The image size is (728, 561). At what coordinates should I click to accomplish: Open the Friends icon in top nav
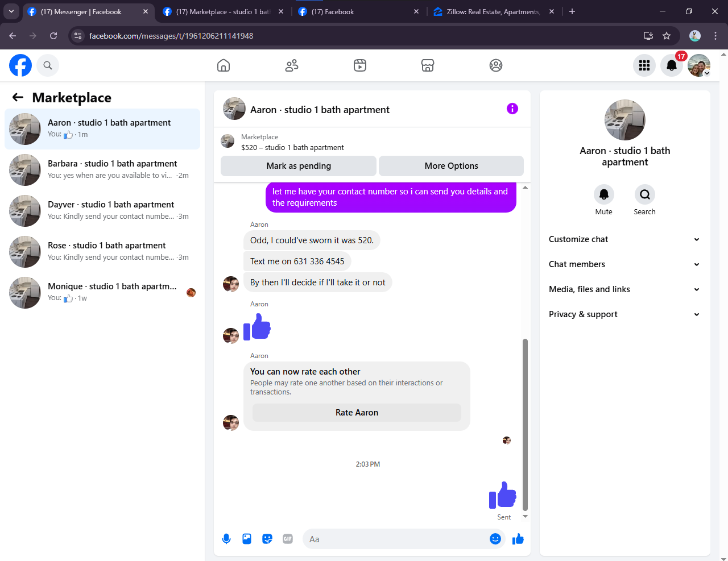click(292, 65)
